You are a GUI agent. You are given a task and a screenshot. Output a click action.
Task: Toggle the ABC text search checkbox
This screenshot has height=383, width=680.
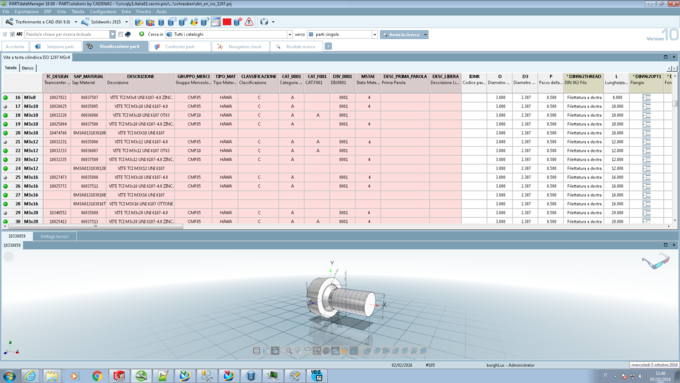pos(13,34)
